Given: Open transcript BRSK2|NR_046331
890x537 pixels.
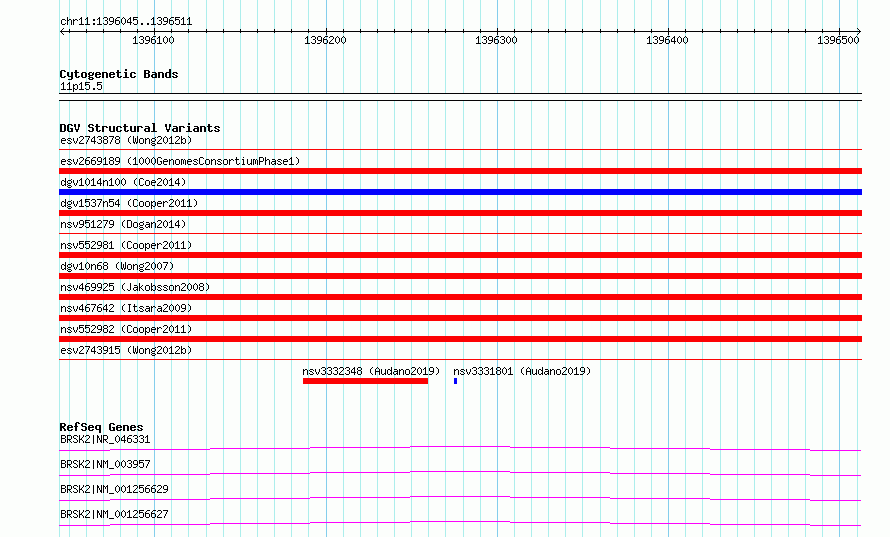Looking at the screenshot, I should pos(105,439).
